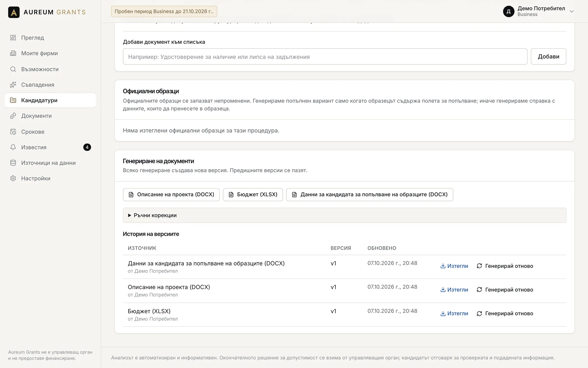The height and width of the screenshot is (368, 588).
Task: Generate Данни за кандидата за попълване (DOCX)
Action: (x=370, y=195)
